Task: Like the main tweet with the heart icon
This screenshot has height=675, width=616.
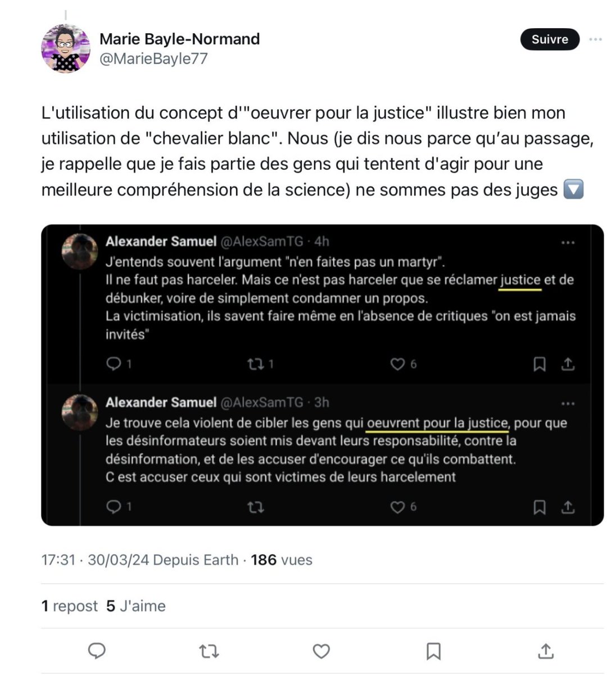Action: click(x=321, y=651)
